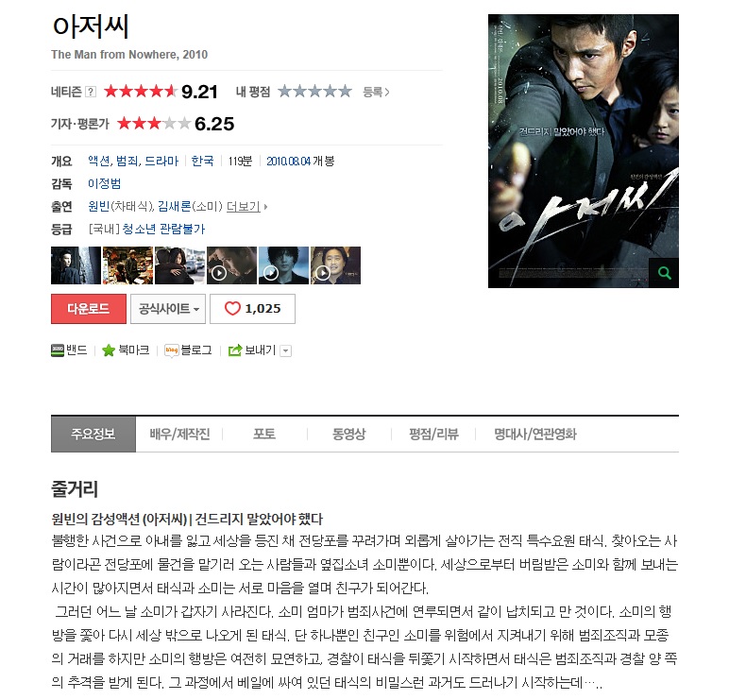
Task: Open the 평점/리뷰 tab
Action: coord(433,434)
